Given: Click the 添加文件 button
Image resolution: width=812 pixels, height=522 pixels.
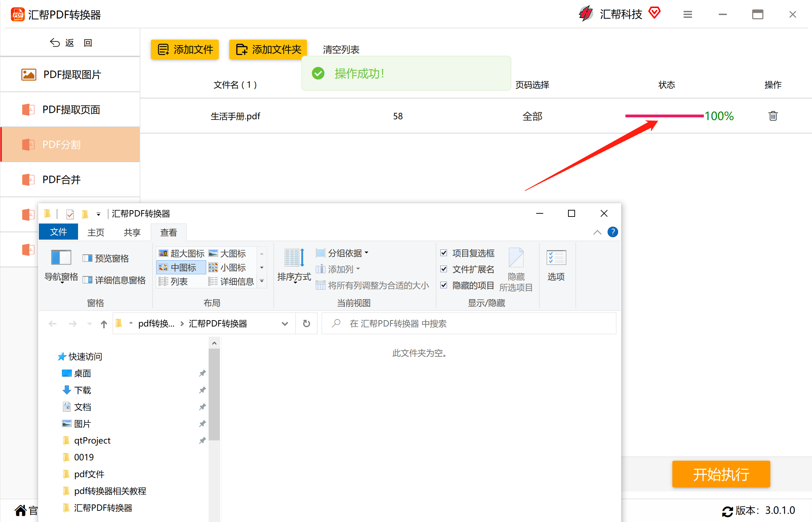Looking at the screenshot, I should pos(185,49).
